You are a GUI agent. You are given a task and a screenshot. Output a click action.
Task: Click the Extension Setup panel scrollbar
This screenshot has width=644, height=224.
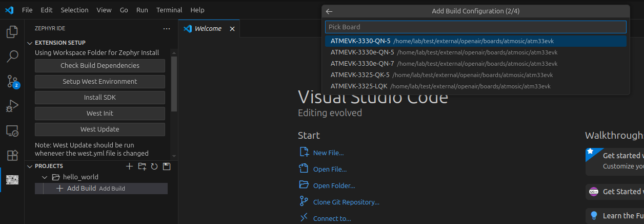click(x=174, y=84)
